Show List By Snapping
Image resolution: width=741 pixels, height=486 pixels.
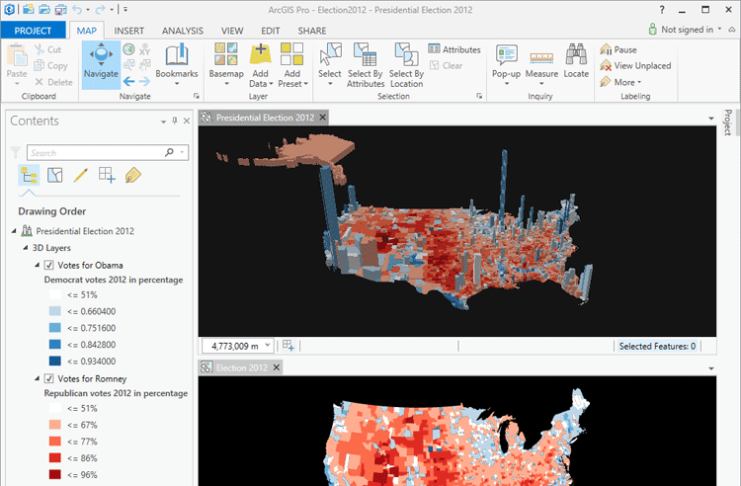pyautogui.click(x=107, y=175)
